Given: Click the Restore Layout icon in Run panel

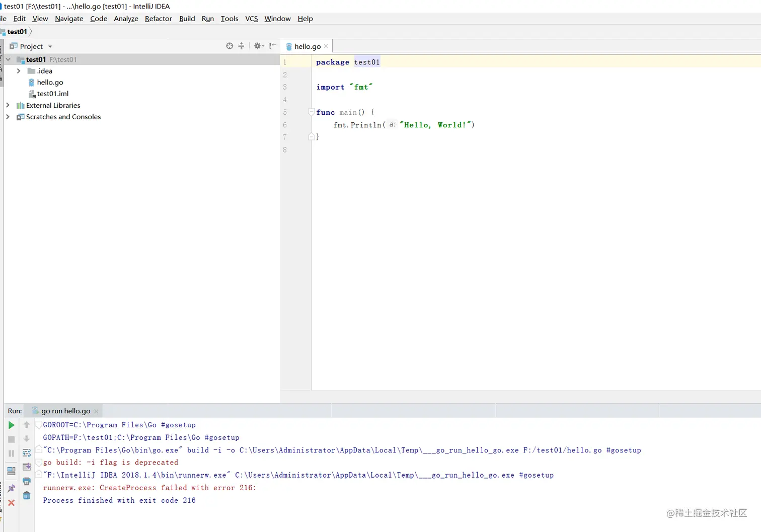Looking at the screenshot, I should click(x=11, y=471).
